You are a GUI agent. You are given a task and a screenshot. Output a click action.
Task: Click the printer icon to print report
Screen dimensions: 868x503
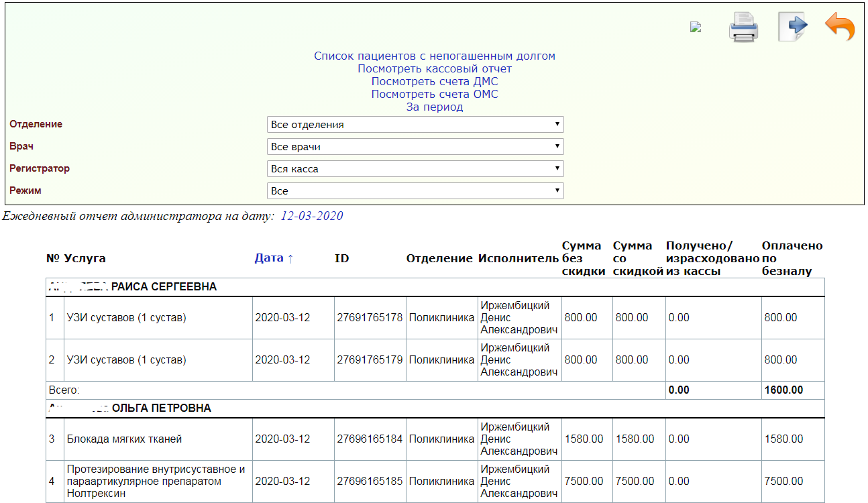coord(743,28)
